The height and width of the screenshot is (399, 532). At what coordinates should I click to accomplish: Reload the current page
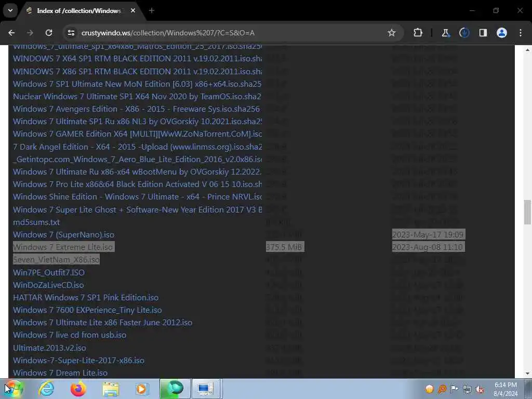[x=49, y=33]
